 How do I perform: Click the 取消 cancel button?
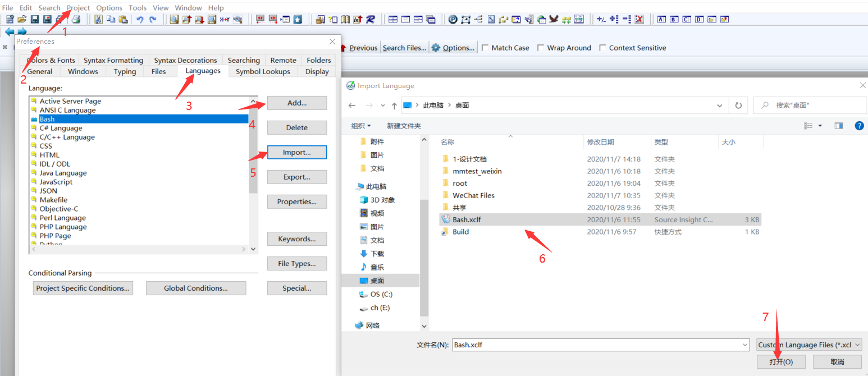[837, 362]
